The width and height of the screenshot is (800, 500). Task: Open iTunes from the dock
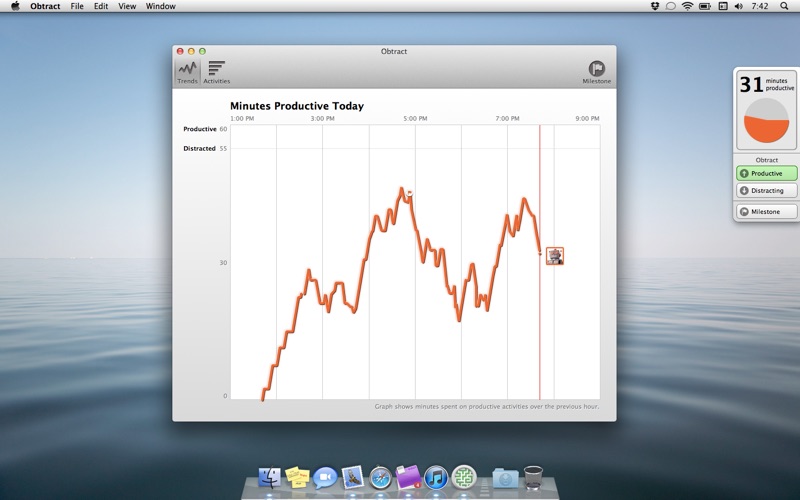[x=436, y=478]
